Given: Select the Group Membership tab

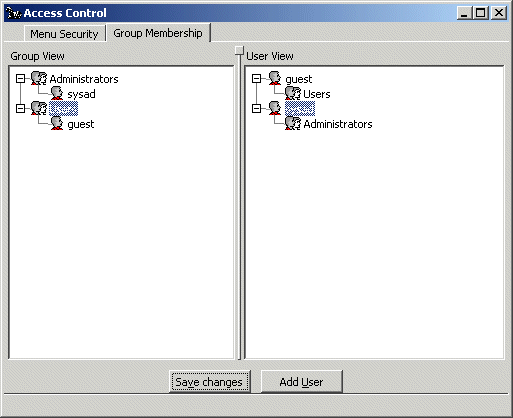Looking at the screenshot, I should [158, 33].
